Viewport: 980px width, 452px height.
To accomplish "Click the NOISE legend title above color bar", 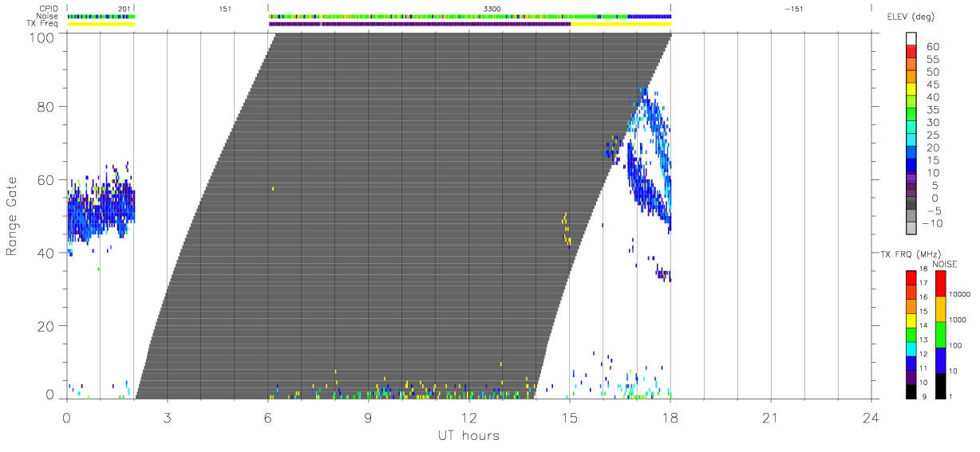I will (944, 264).
